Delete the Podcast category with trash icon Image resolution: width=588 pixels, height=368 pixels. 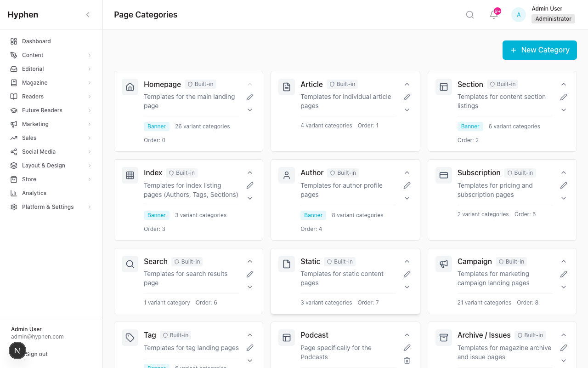click(x=407, y=361)
